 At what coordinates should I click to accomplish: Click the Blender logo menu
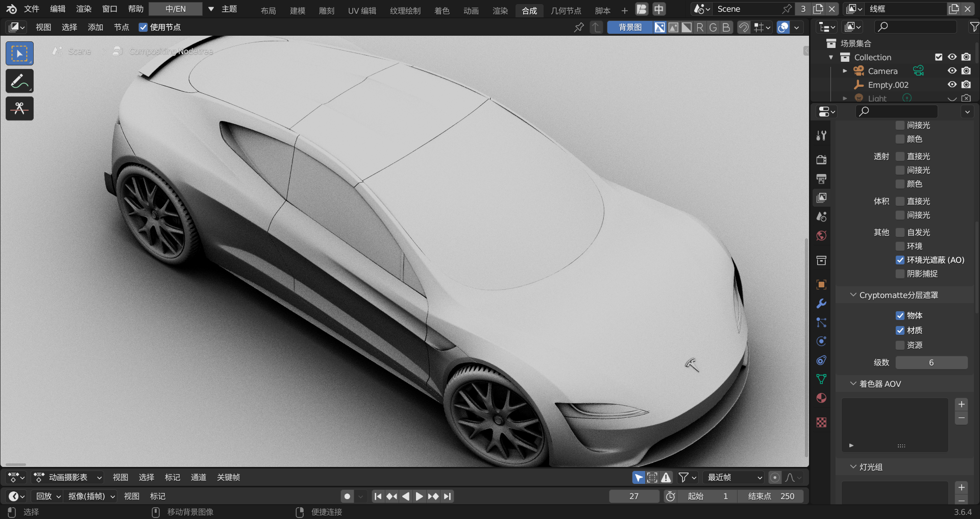(x=11, y=9)
